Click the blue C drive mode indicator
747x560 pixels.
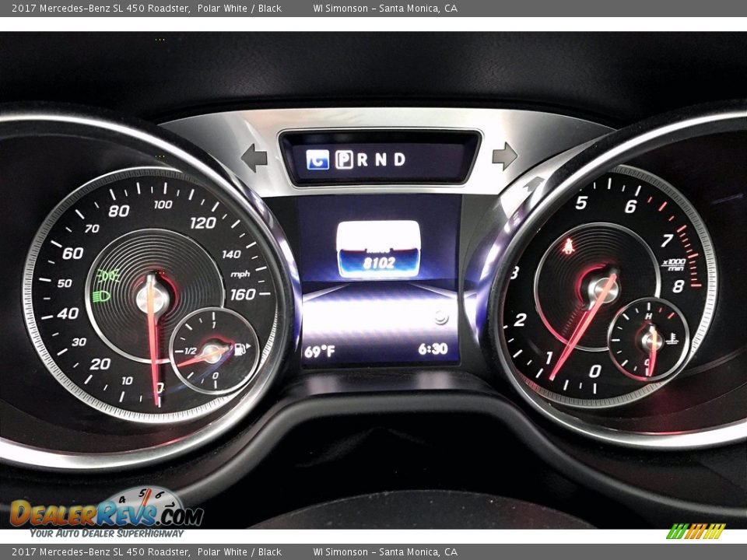click(317, 159)
